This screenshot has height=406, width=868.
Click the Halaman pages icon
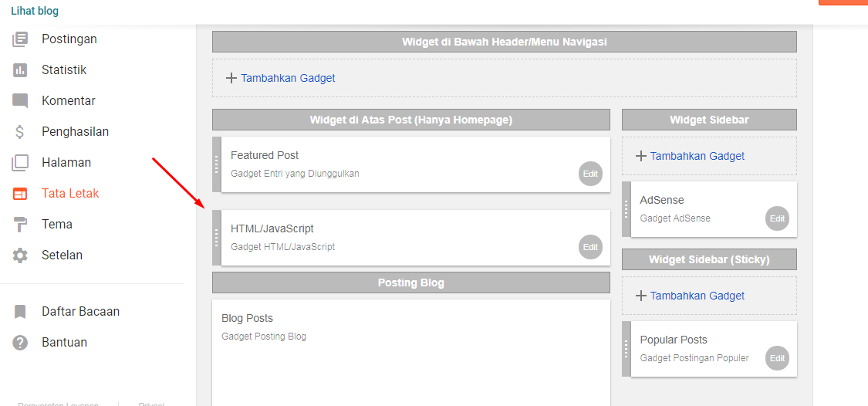pyautogui.click(x=20, y=162)
